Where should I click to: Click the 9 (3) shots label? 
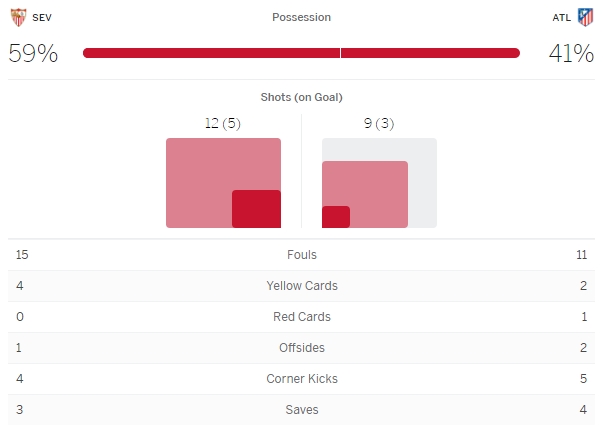click(x=379, y=123)
